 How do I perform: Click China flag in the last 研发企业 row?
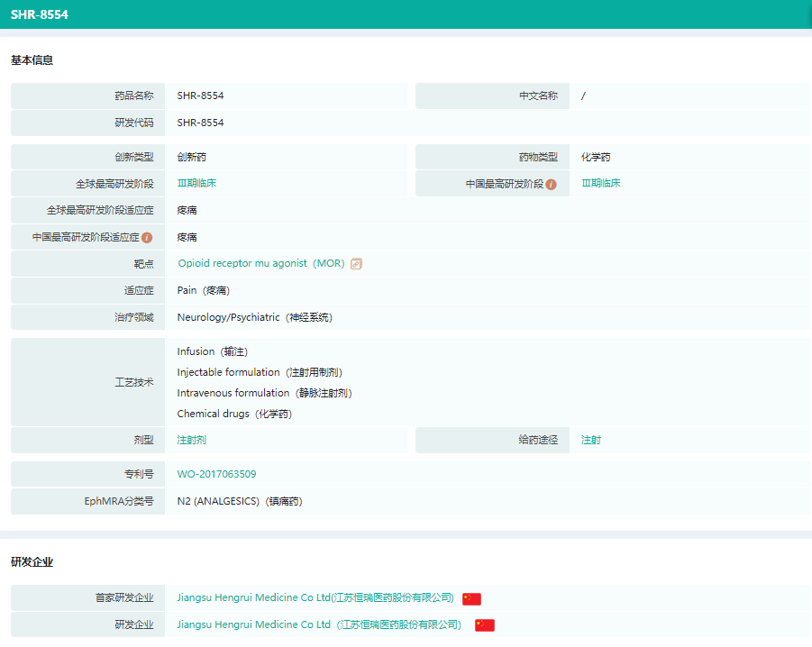(485, 625)
